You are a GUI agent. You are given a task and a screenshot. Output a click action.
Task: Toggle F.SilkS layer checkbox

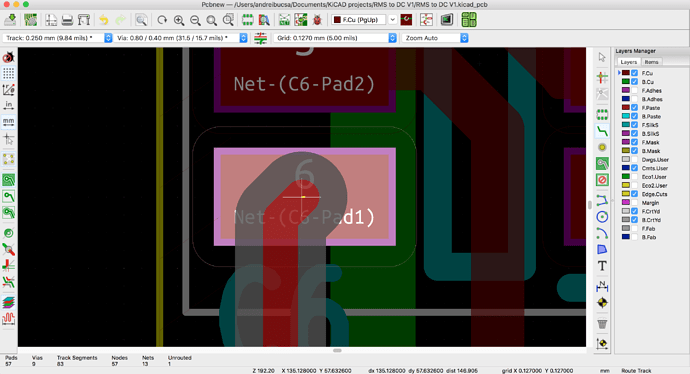click(x=635, y=125)
